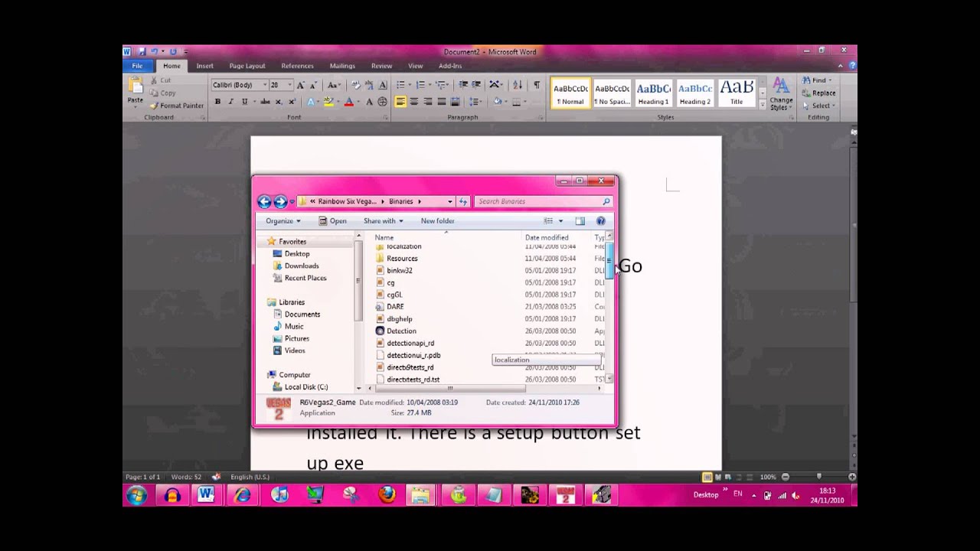Viewport: 980px width, 551px height.
Task: Select the Heading 1 style
Action: tap(653, 93)
